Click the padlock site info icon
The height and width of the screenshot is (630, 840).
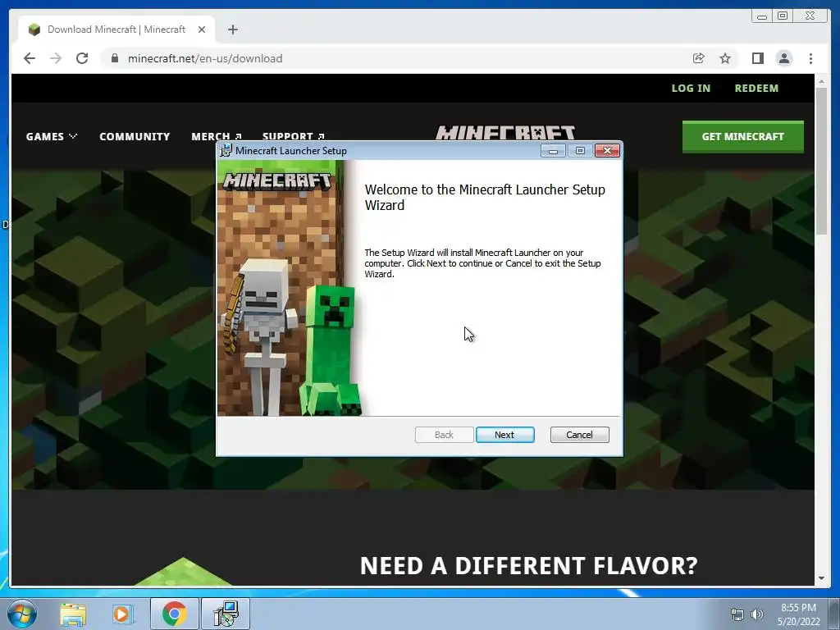pos(114,58)
